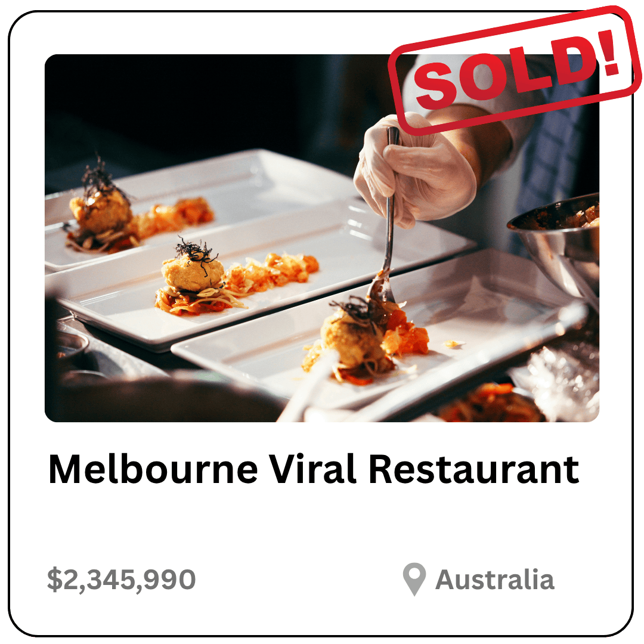
Task: Open the Melbourne Viral Restaurant listing title
Action: (x=314, y=469)
